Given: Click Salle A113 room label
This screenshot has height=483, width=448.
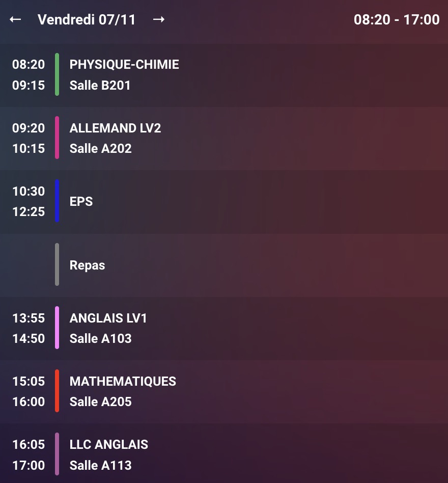Looking at the screenshot, I should point(100,465).
